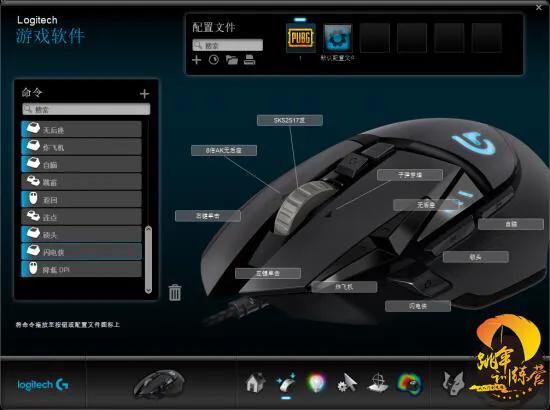Select the default profile gear icon
This screenshot has width=550, height=410.
337,38
